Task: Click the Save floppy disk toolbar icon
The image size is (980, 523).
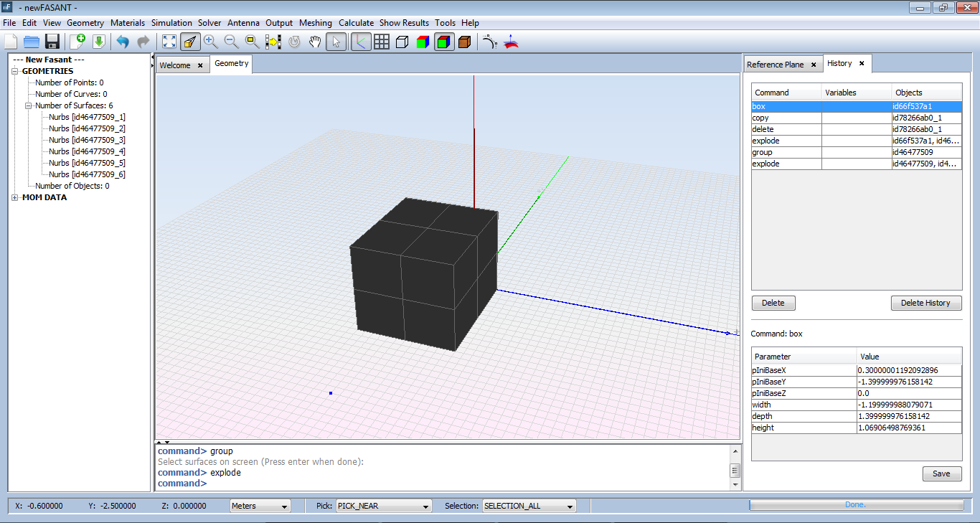Action: point(52,42)
